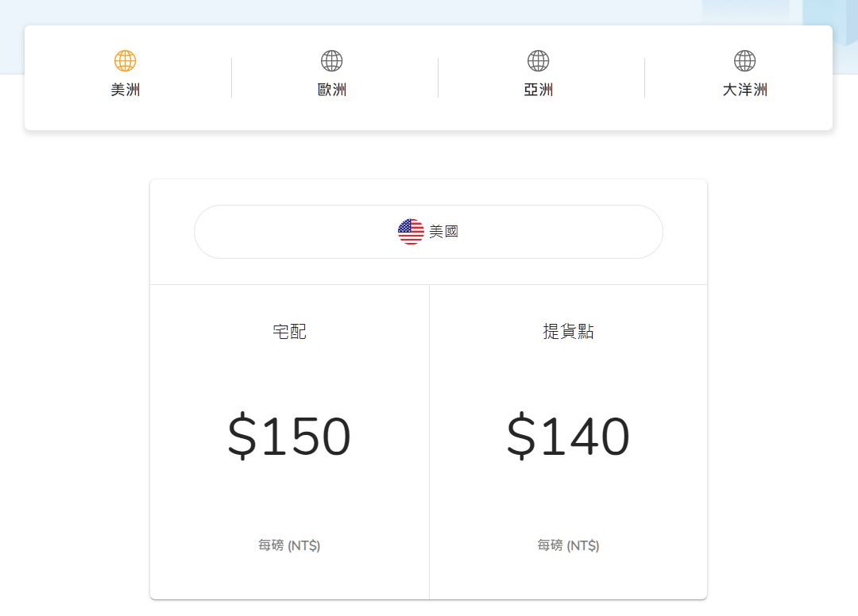Click the dollar sign in $140
The height and width of the screenshot is (616, 858).
521,437
